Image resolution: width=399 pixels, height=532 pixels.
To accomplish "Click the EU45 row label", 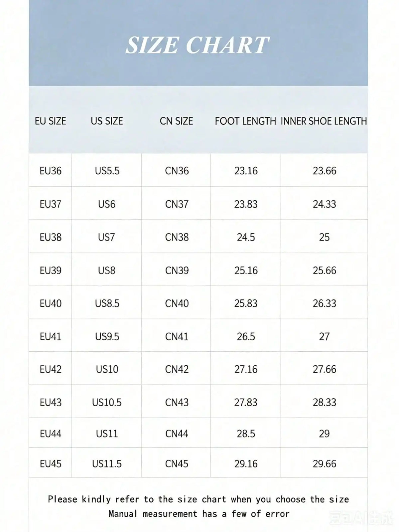I will [x=51, y=464].
